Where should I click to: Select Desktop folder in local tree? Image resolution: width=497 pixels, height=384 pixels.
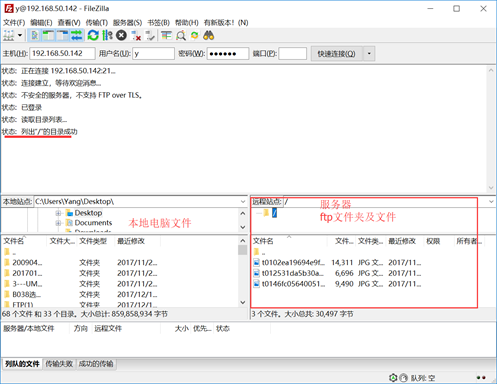[x=88, y=213]
